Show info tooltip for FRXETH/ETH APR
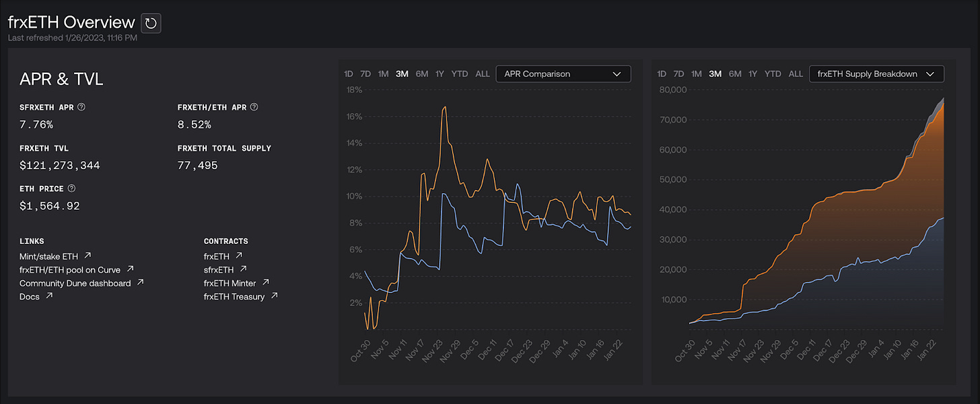 click(x=254, y=107)
